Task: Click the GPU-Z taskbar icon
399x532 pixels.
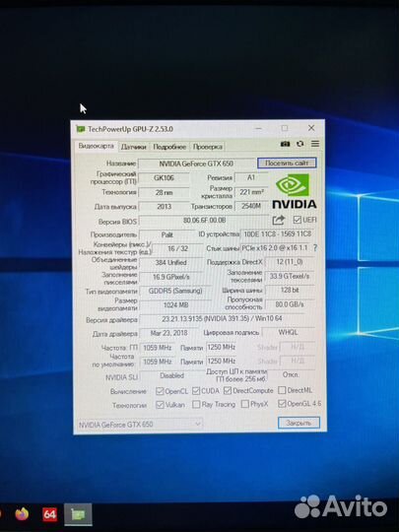Action: coord(78,514)
